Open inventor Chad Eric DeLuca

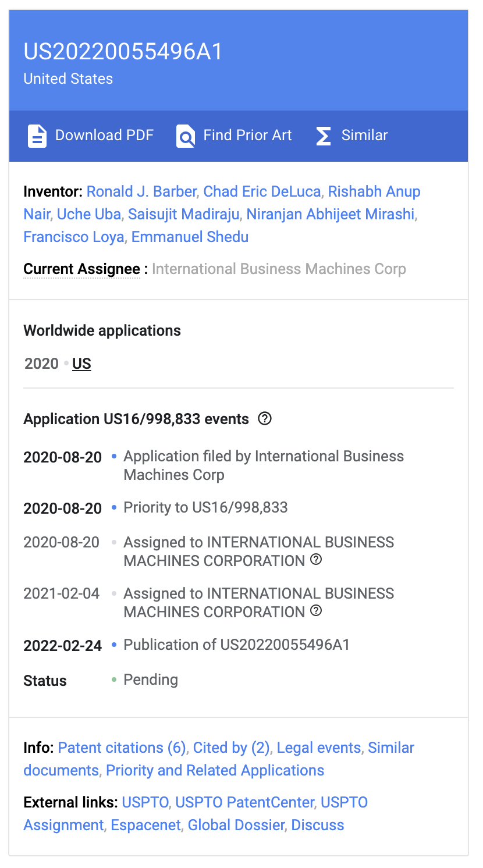pos(262,191)
